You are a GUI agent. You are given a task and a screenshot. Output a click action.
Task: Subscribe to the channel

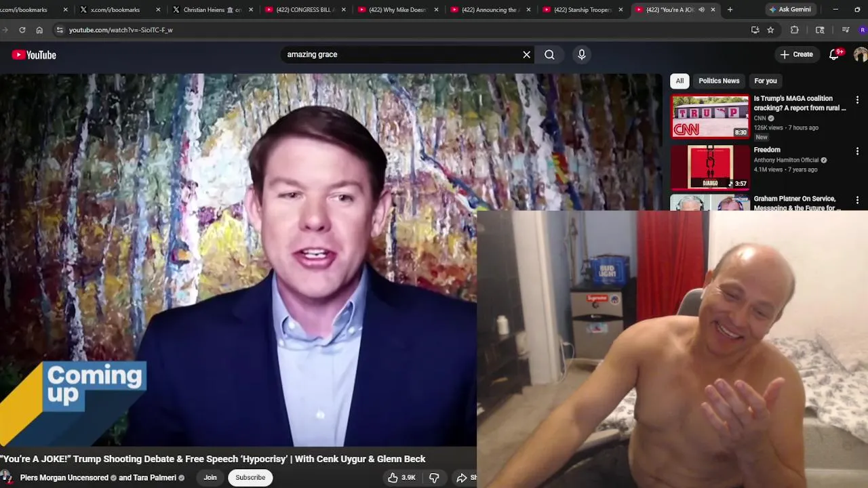click(x=250, y=478)
